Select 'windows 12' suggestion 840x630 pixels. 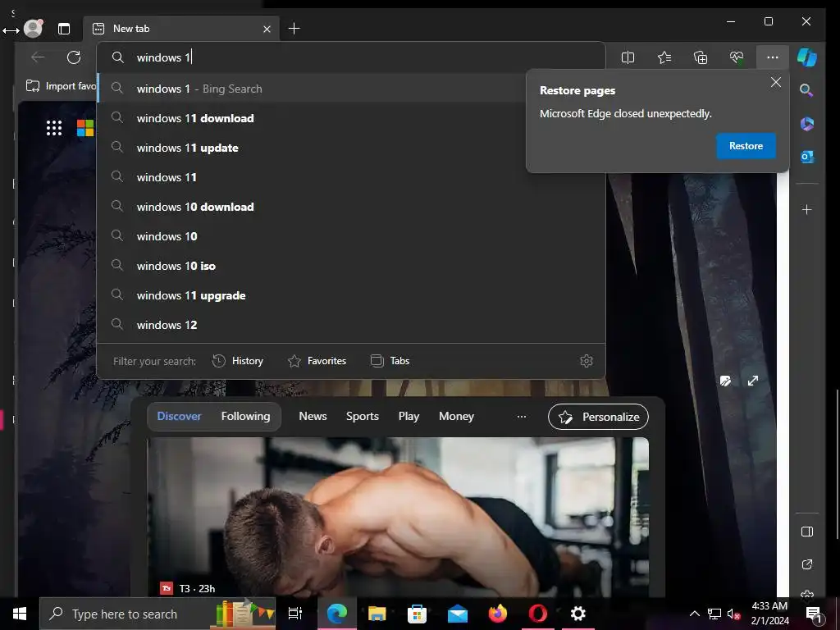pyautogui.click(x=351, y=325)
